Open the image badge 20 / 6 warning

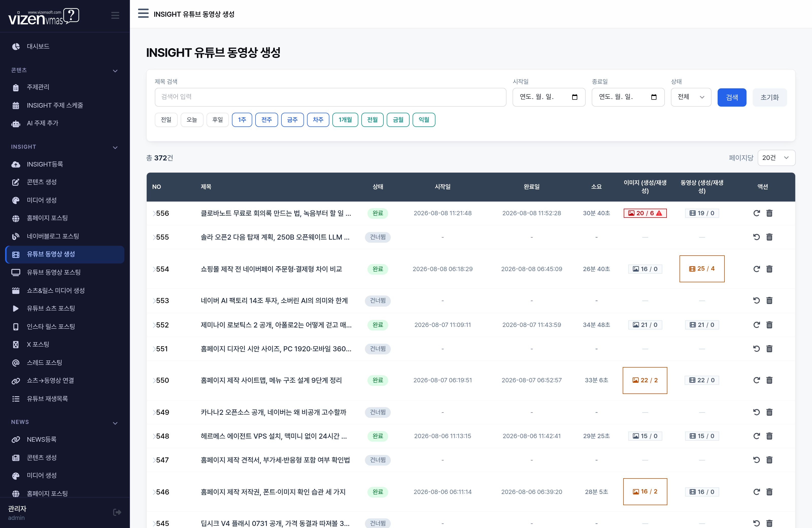tap(645, 213)
